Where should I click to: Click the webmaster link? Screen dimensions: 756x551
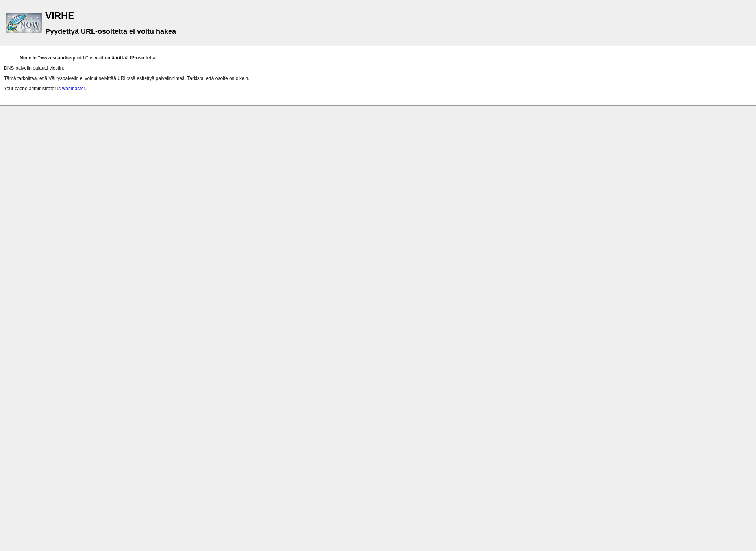coord(73,89)
